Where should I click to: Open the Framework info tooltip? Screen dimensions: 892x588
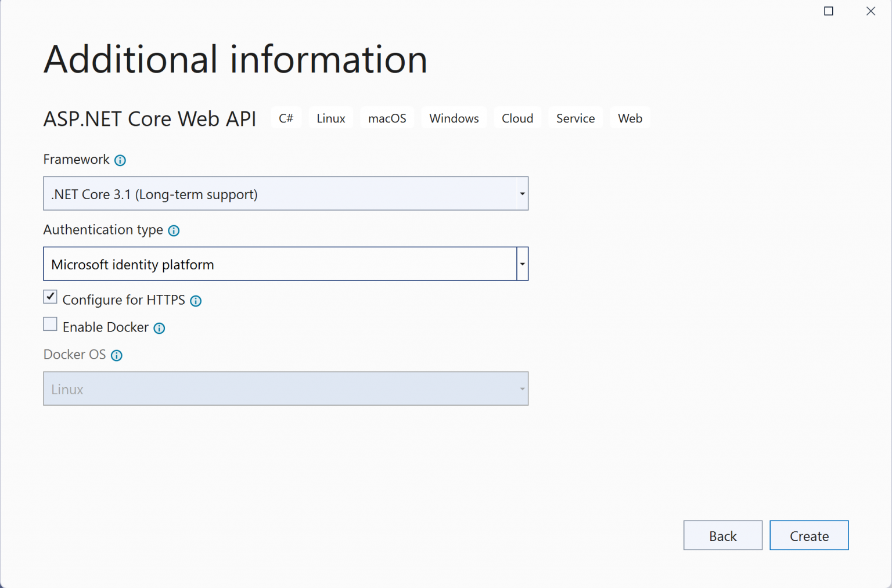(120, 160)
